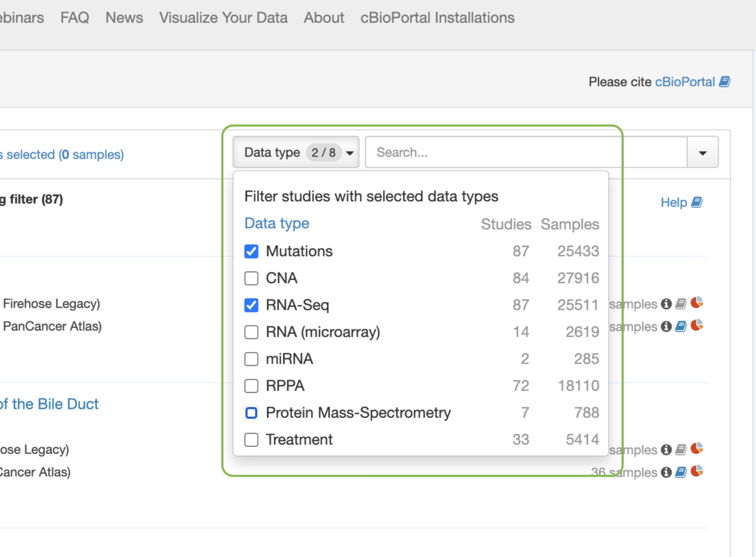Open the About page
The width and height of the screenshot is (756, 557).
pos(324,18)
